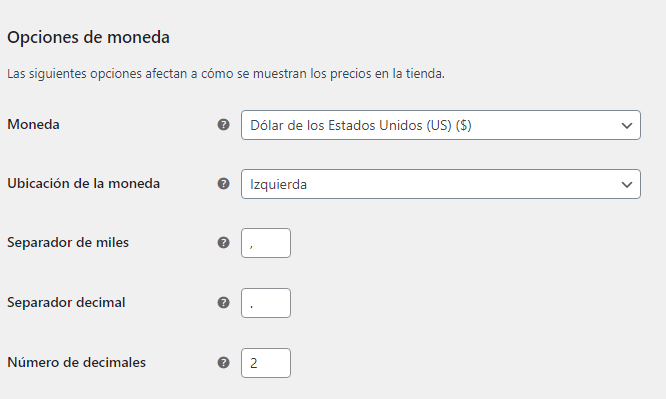Viewport: 666px width, 399px height.
Task: Click the Separador decimal label
Action: tap(66, 303)
